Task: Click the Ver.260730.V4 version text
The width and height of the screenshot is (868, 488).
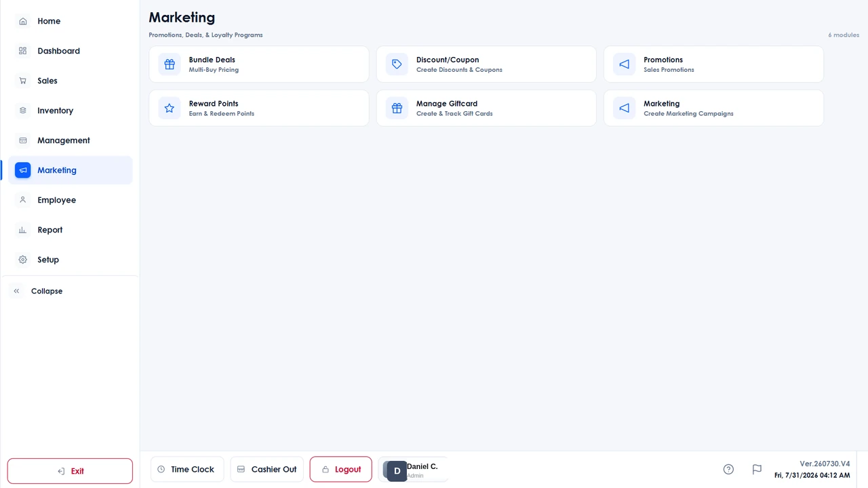Action: [825, 464]
